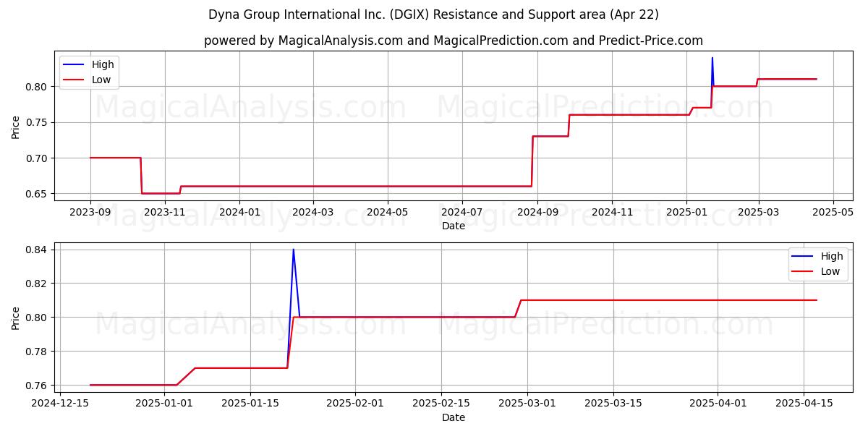Click the 2025-03-15 date tick label
The image size is (868, 434).
tap(613, 404)
